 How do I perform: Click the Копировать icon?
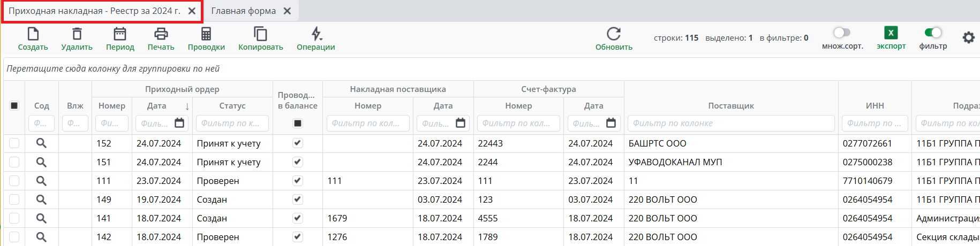tap(260, 35)
